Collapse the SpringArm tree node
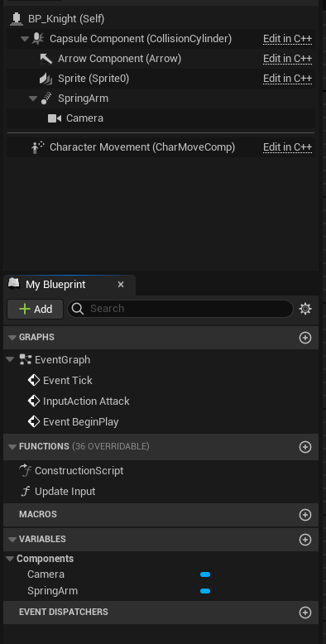Viewport: 326px width, 644px height. (x=33, y=99)
